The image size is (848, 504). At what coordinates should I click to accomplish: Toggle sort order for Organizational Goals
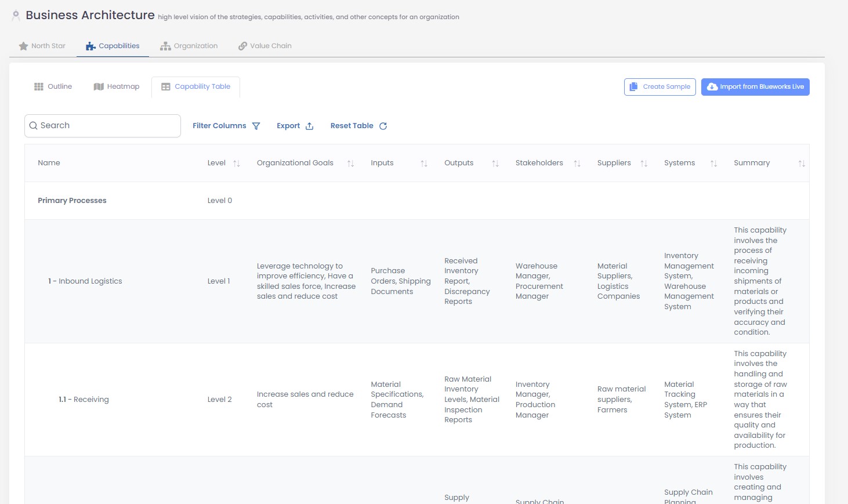[350, 163]
